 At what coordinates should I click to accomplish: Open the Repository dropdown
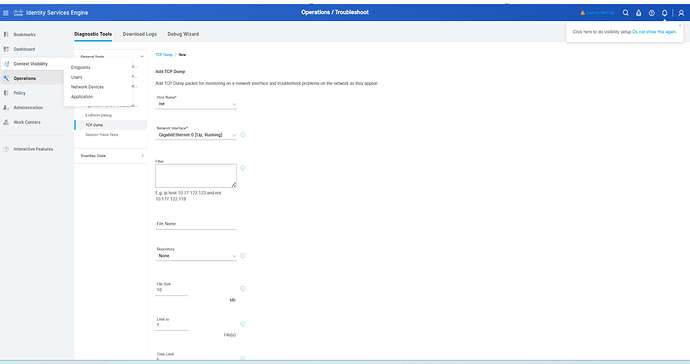[196, 256]
